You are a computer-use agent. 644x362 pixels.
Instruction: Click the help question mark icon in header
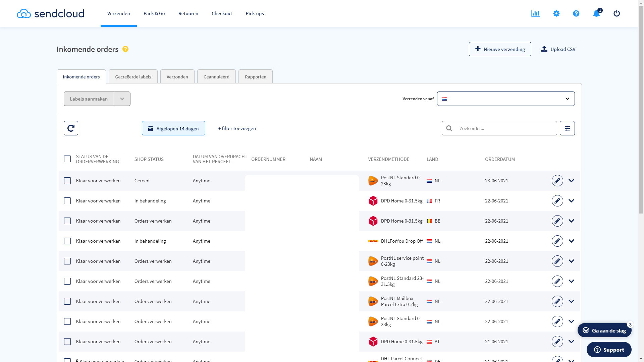[576, 13]
